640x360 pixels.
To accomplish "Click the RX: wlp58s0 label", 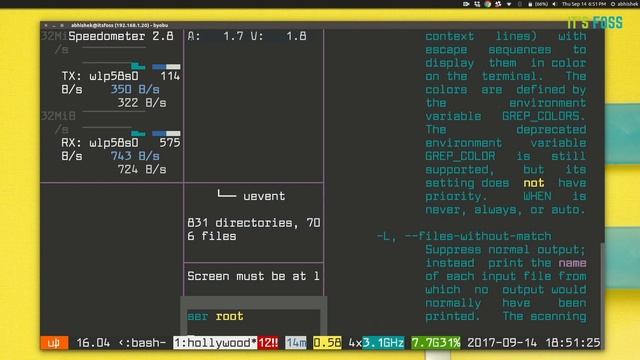I will pyautogui.click(x=100, y=143).
